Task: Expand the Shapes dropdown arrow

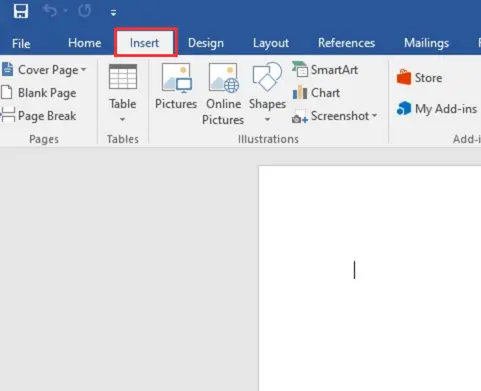Action: tap(267, 119)
